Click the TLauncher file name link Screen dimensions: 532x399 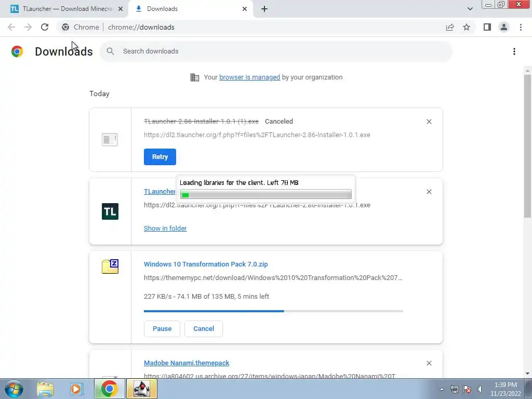(x=160, y=192)
